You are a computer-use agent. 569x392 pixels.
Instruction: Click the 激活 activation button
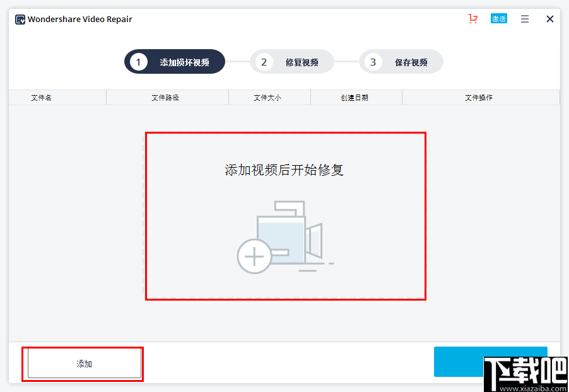pos(499,19)
